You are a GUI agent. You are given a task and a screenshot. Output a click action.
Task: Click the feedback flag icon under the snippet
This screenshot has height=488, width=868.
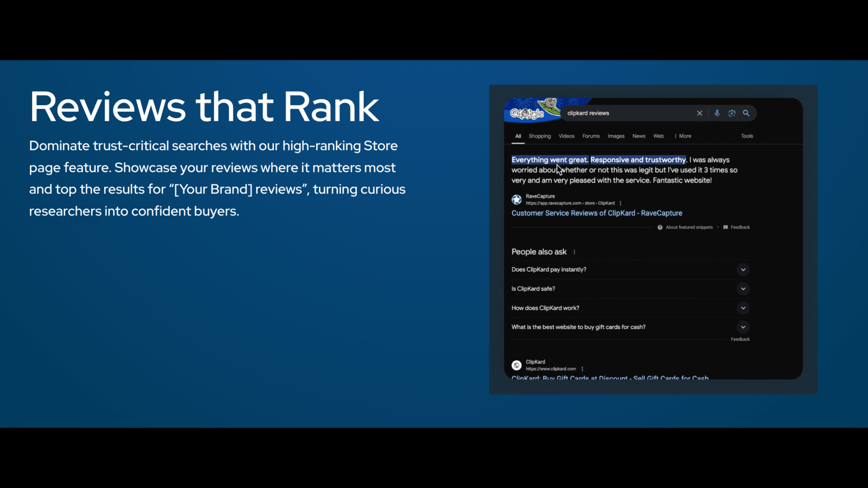[x=726, y=227]
